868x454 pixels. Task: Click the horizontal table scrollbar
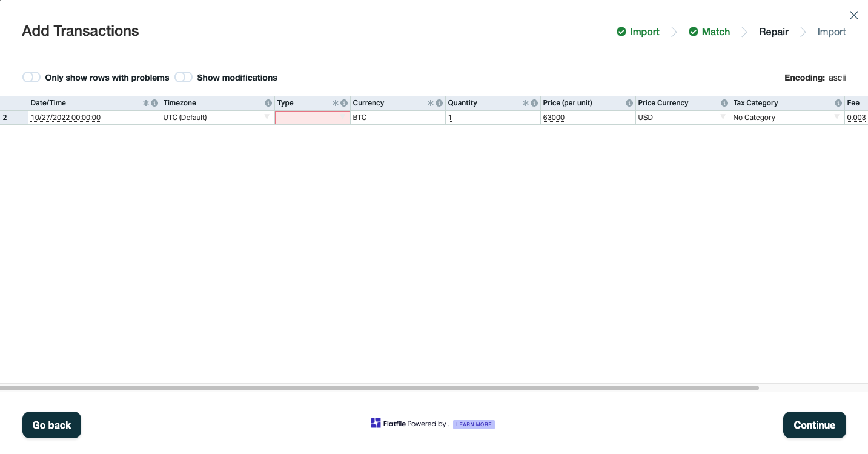click(379, 387)
